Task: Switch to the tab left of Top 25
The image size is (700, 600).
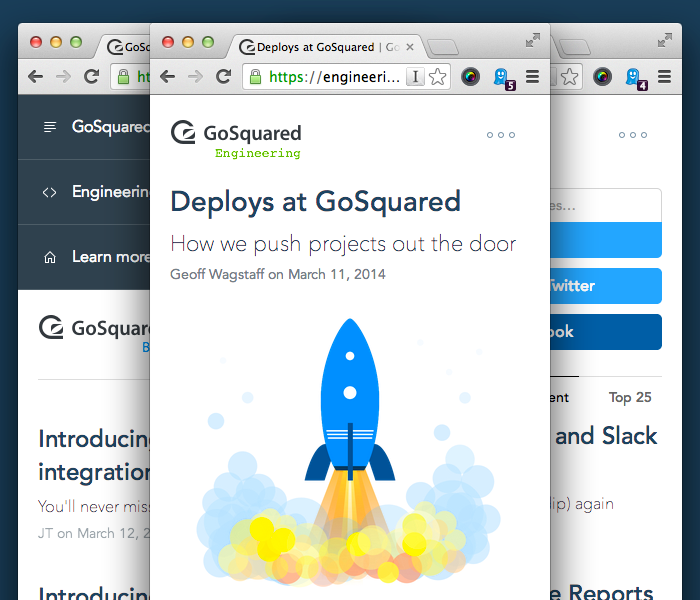Action: pos(559,397)
